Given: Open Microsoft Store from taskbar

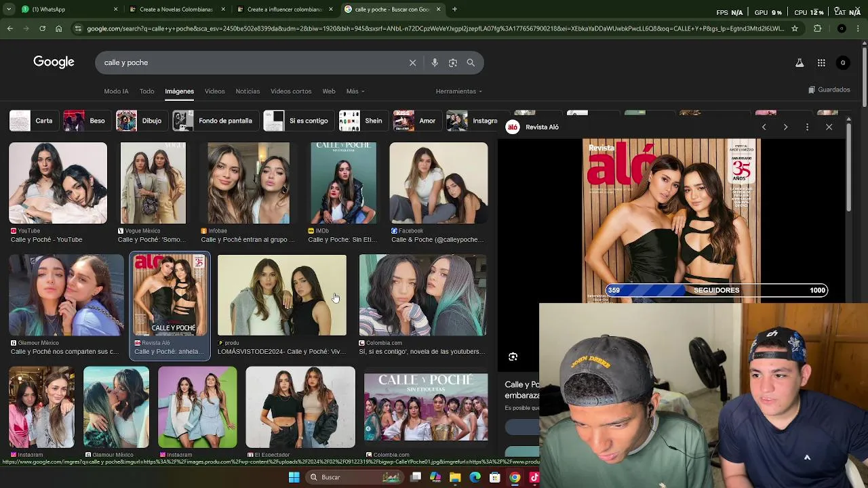Looking at the screenshot, I should 495,477.
